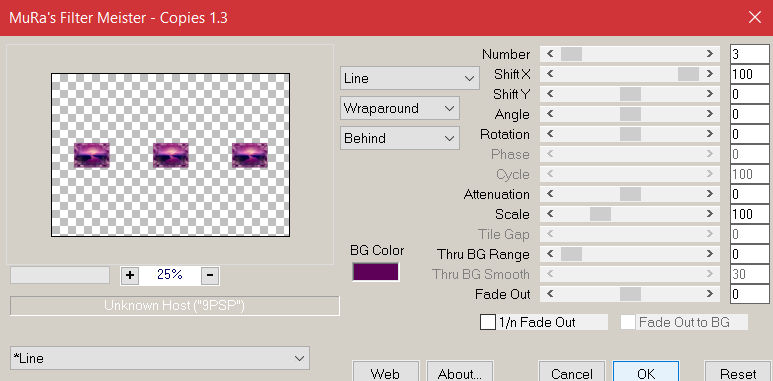773x381 pixels.
Task: Increase Number with right arrow
Action: click(709, 54)
